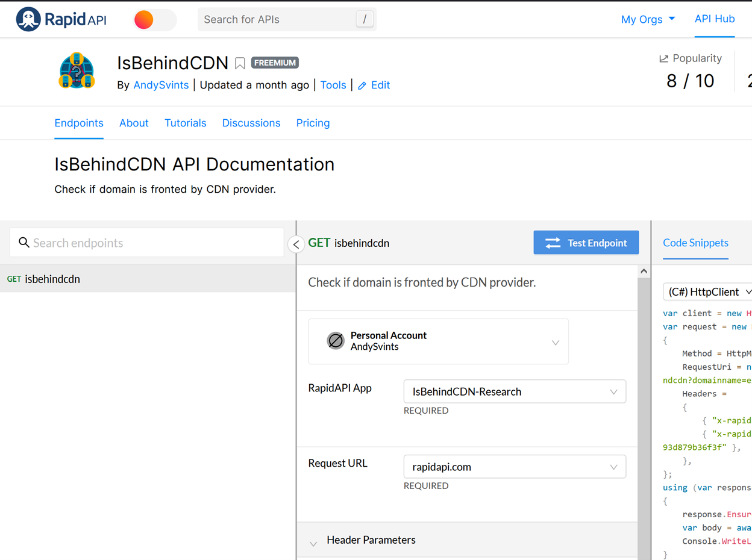This screenshot has width=752, height=560.
Task: Expand the Header Parameters section
Action: click(x=468, y=540)
